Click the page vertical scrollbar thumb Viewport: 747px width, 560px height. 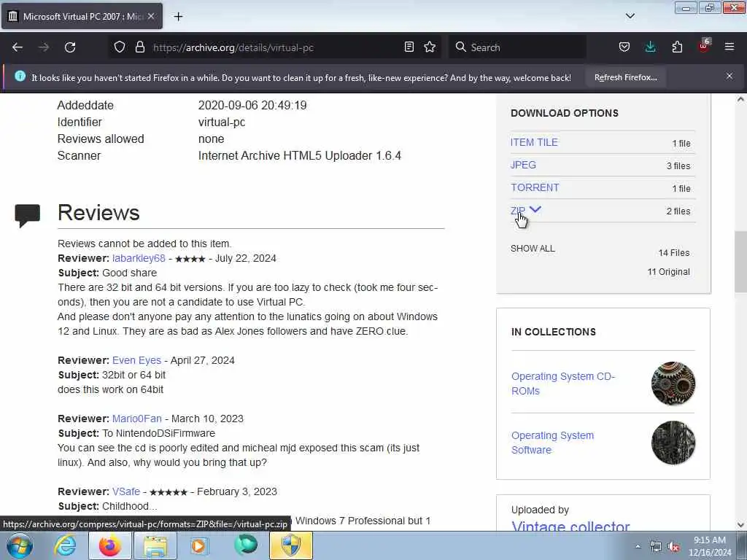coord(740,262)
